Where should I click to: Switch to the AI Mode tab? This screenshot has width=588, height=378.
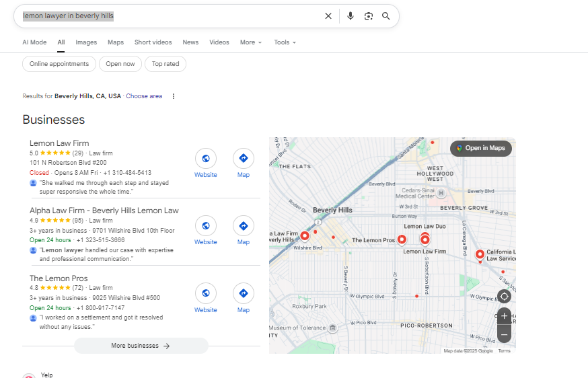[x=34, y=42]
